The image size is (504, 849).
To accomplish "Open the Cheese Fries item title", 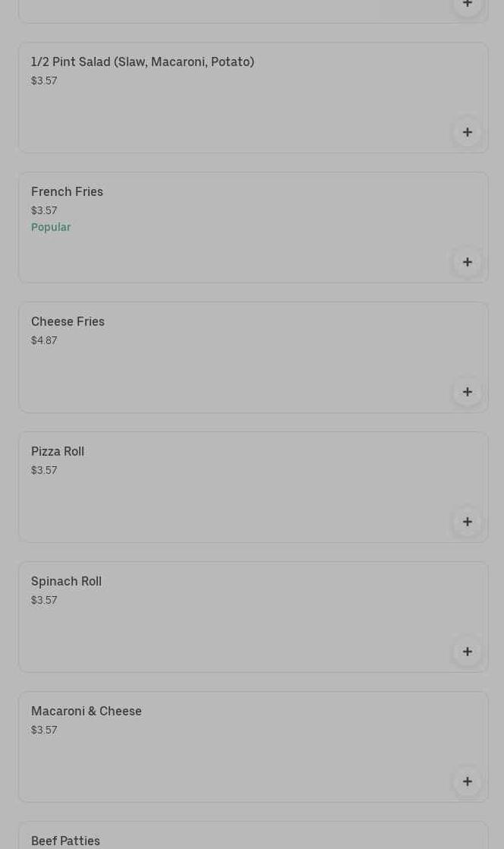I will coord(68,322).
